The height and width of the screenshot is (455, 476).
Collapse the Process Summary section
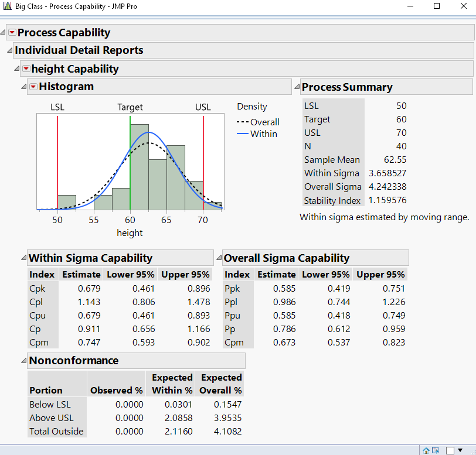(x=297, y=87)
